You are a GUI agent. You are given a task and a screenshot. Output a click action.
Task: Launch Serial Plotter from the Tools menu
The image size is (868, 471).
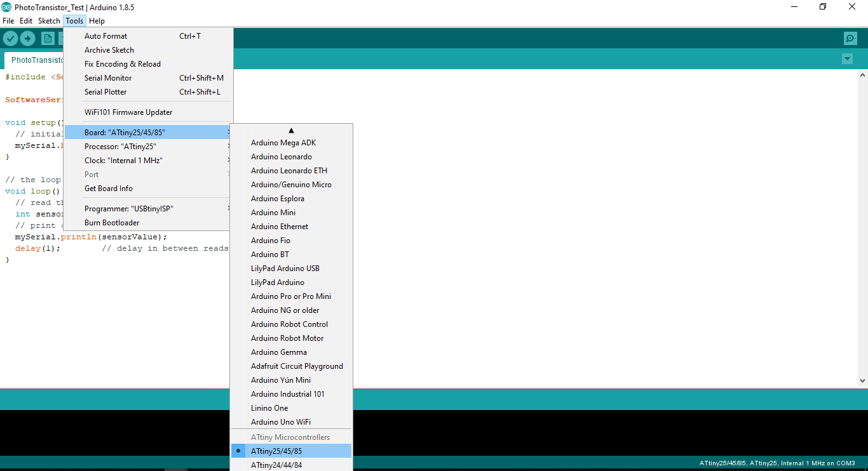[149, 92]
